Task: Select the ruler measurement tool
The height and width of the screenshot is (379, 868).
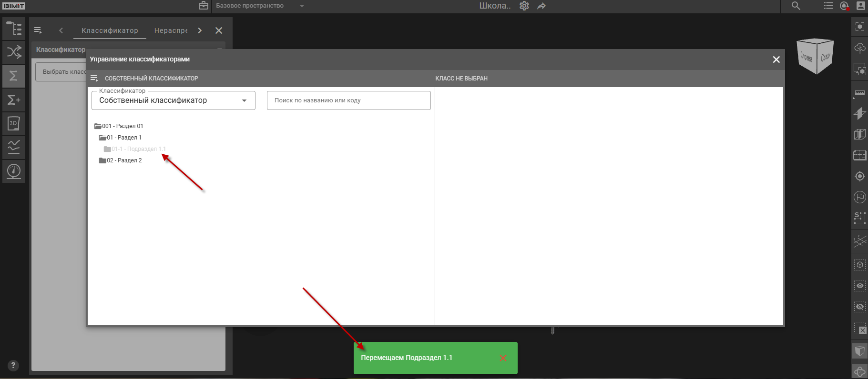Action: [859, 93]
